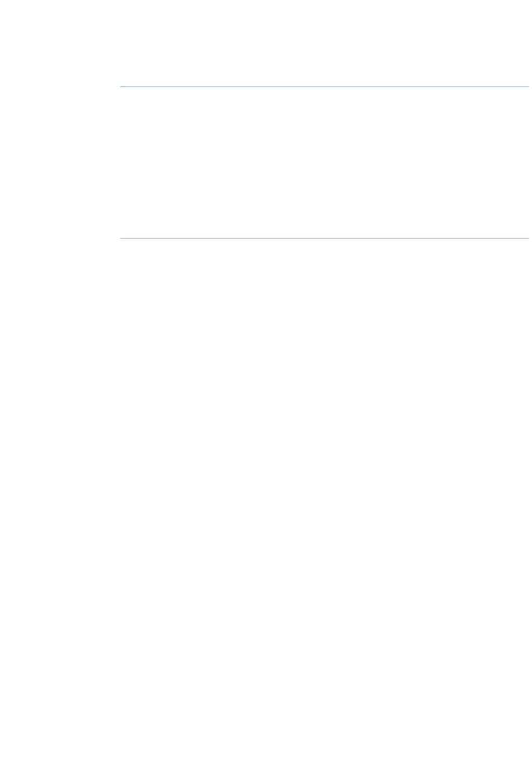Click the lower blue horizontal divider line

[x=324, y=238]
